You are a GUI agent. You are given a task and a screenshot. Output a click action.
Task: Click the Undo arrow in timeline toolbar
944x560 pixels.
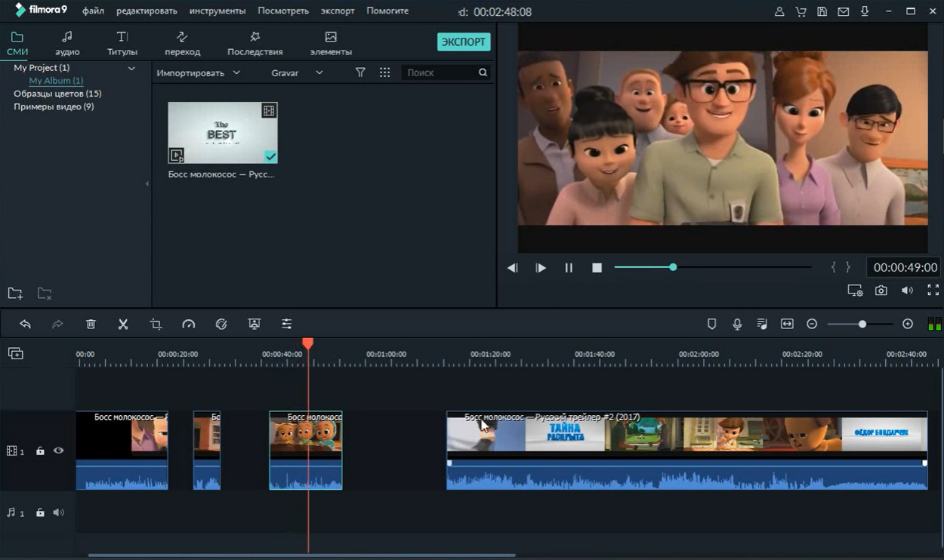(25, 324)
